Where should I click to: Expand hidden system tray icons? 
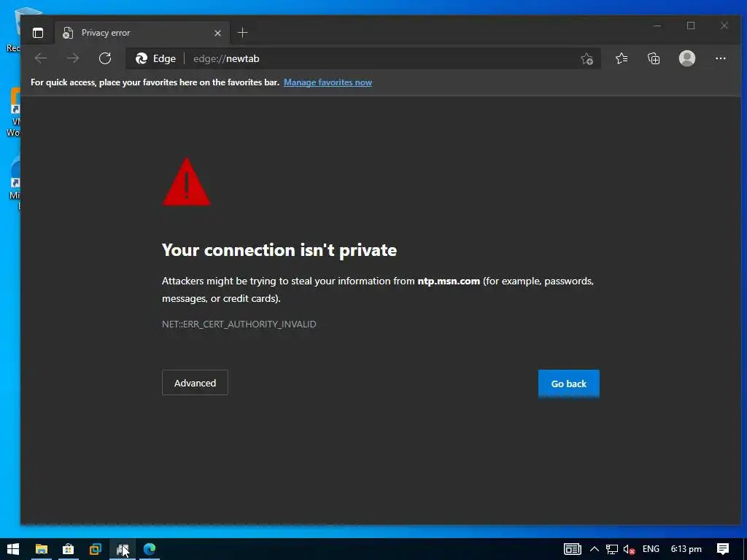click(594, 549)
